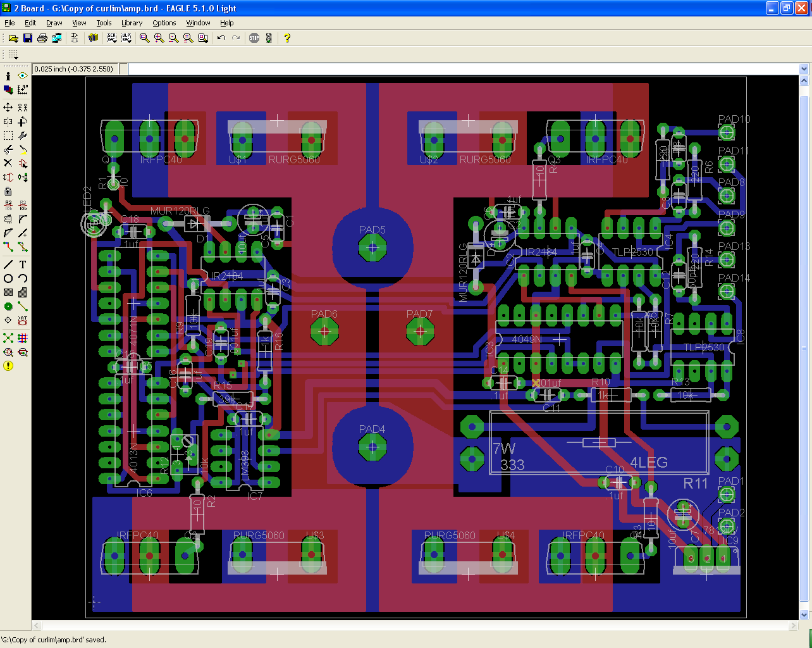Expand the command history dropdown arrow
Screen dimensions: 812x648
(804, 69)
